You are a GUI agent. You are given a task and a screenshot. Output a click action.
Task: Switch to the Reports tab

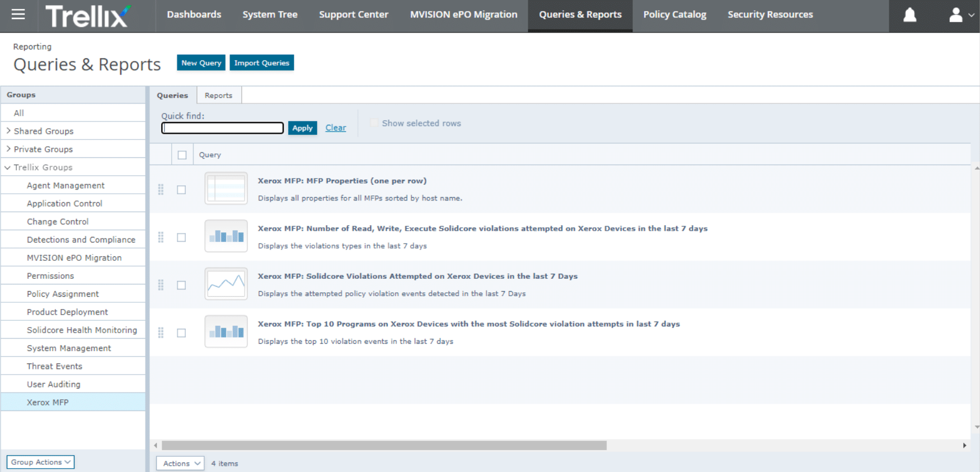coord(218,95)
